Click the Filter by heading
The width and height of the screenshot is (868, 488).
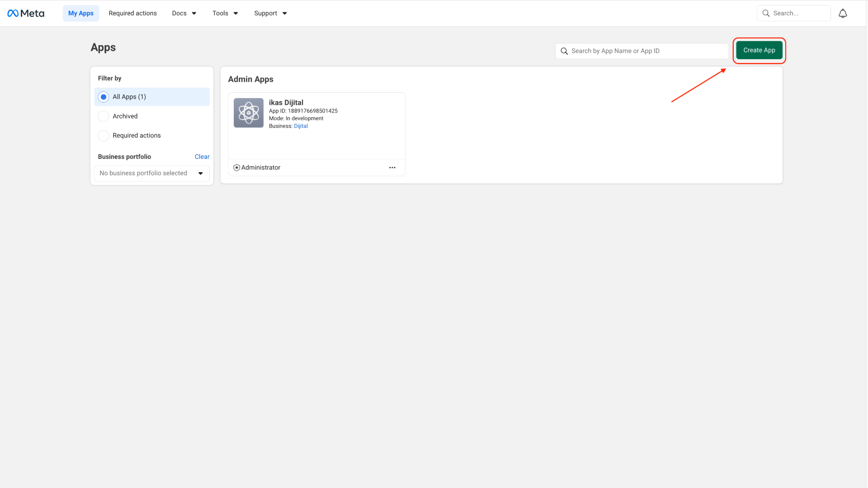click(x=110, y=78)
